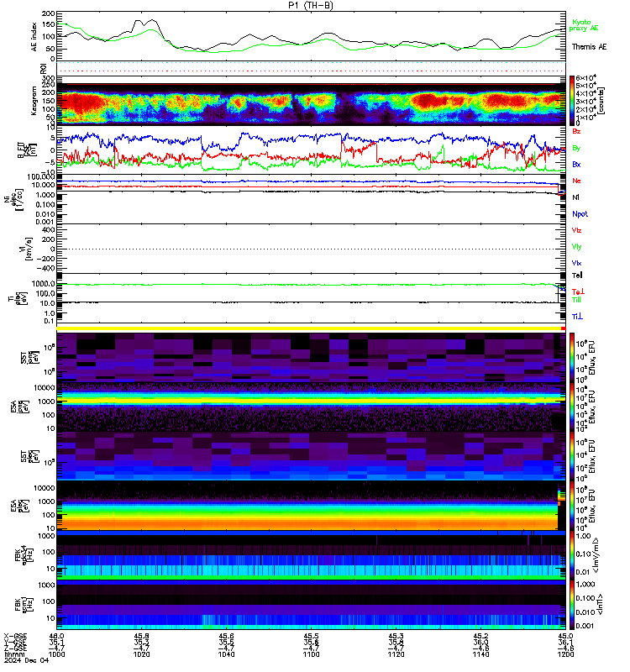Viewport: 630px width, 672px height.
Task: Pick the ESA ion Eflux color bar
Action: pyautogui.click(x=572, y=407)
